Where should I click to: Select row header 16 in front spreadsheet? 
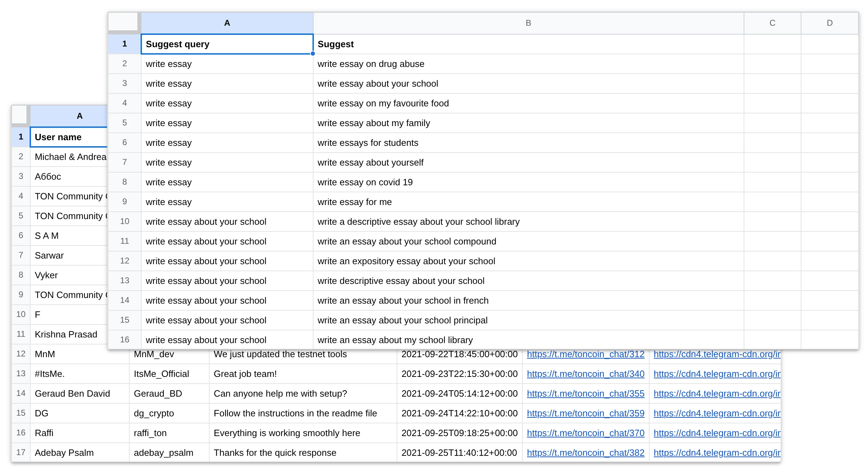125,340
